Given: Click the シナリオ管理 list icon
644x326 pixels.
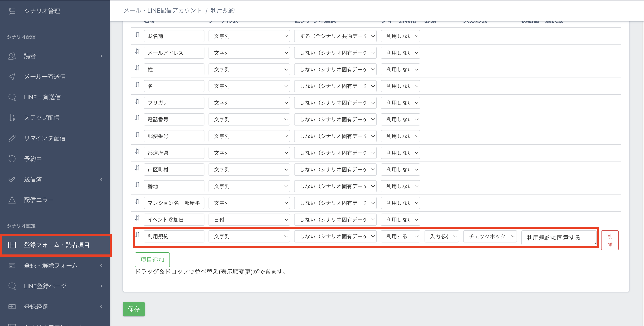Looking at the screenshot, I should click(x=12, y=11).
